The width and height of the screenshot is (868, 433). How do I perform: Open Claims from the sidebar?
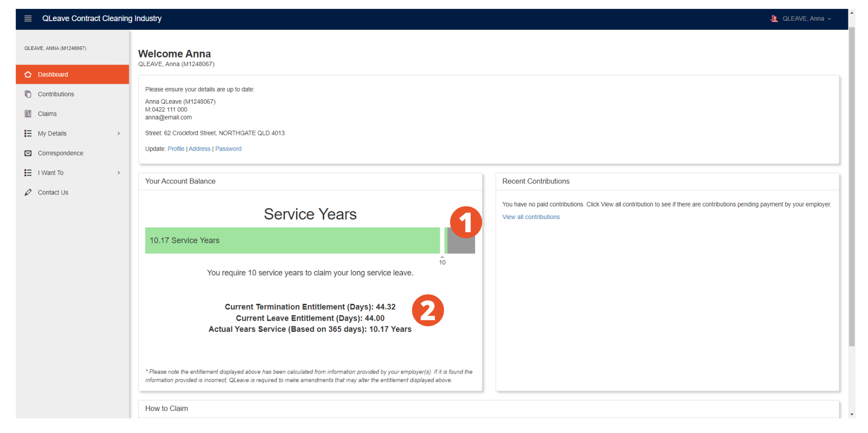(73, 114)
